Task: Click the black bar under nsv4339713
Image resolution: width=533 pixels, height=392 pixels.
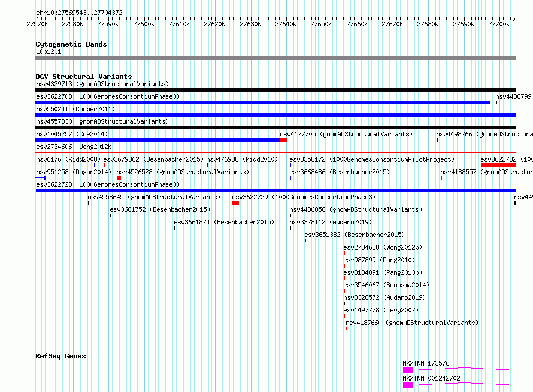Action: click(x=275, y=90)
